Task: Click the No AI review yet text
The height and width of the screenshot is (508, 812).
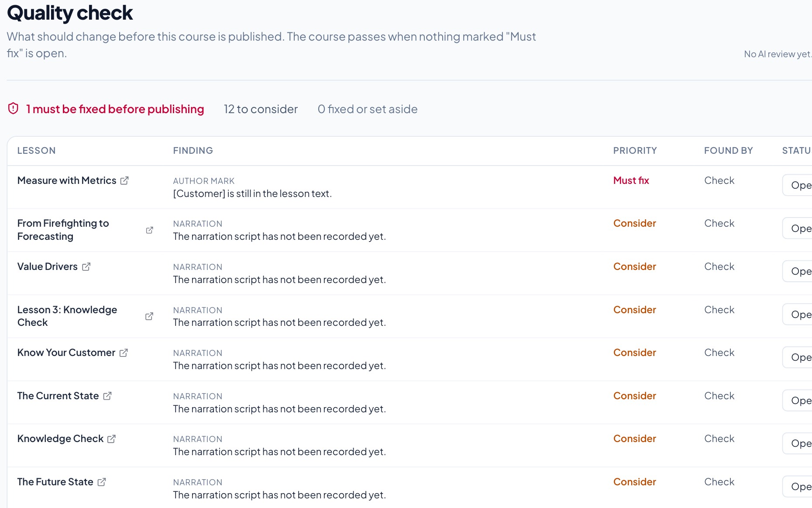Action: 778,54
